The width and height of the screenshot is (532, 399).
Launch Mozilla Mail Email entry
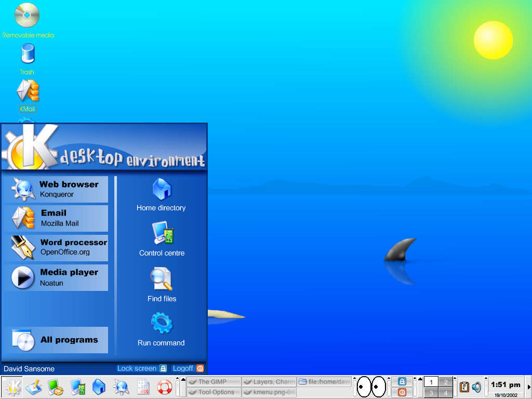(x=56, y=219)
